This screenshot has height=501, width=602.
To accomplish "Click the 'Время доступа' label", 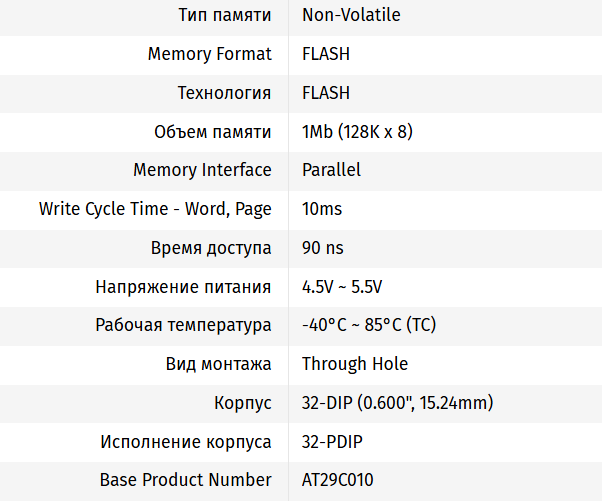I will click(x=211, y=248).
